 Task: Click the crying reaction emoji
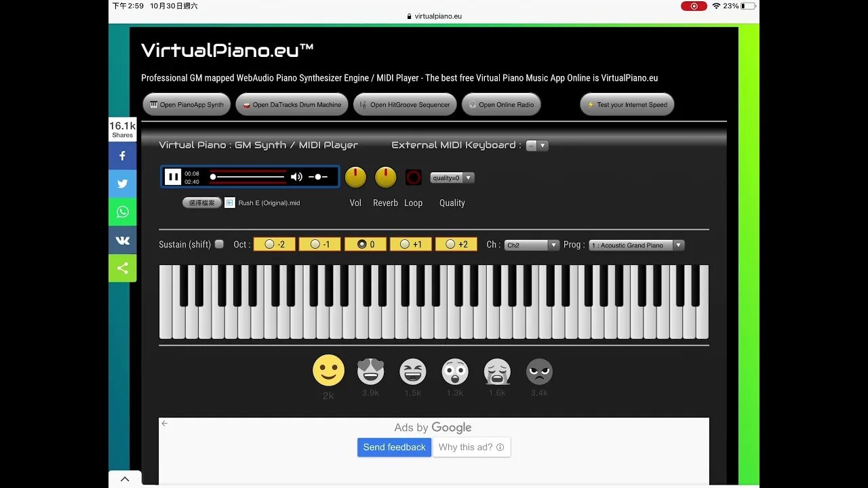pos(497,371)
